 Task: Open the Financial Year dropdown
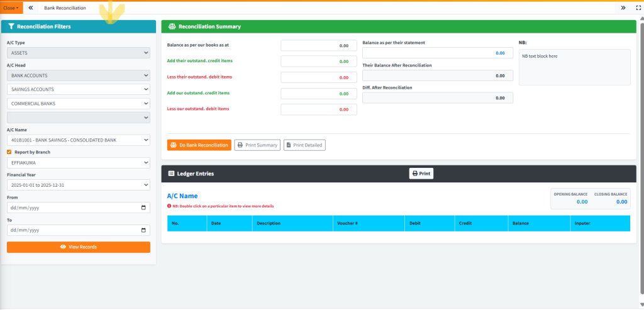click(78, 185)
